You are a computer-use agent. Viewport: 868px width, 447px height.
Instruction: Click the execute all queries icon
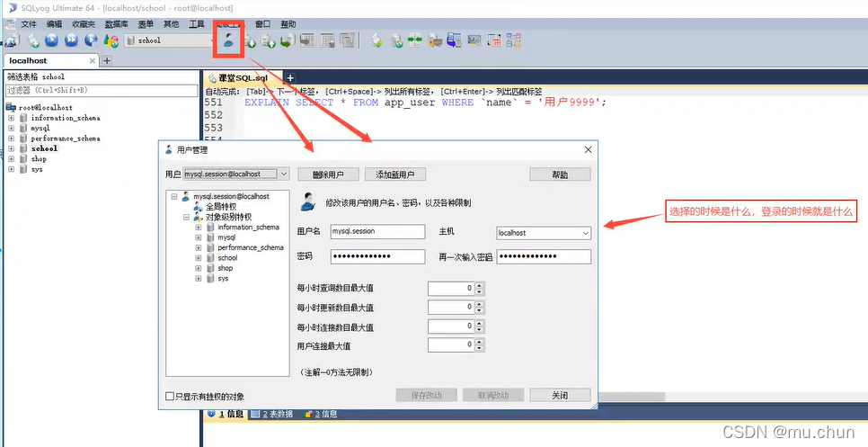pos(71,40)
